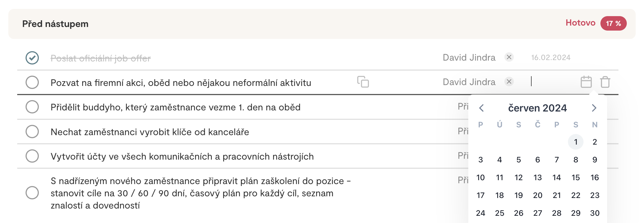
Task: Remove David Jindra from the firemní akce task
Action: 509,82
